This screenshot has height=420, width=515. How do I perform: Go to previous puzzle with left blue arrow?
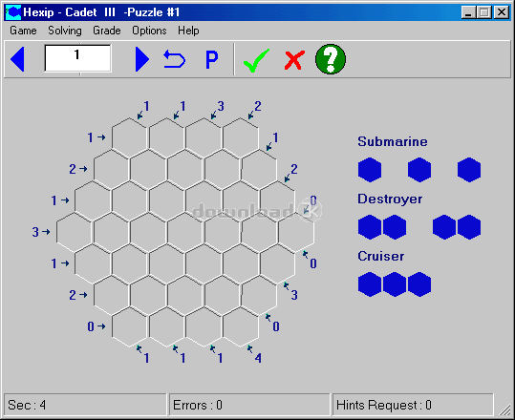click(17, 59)
